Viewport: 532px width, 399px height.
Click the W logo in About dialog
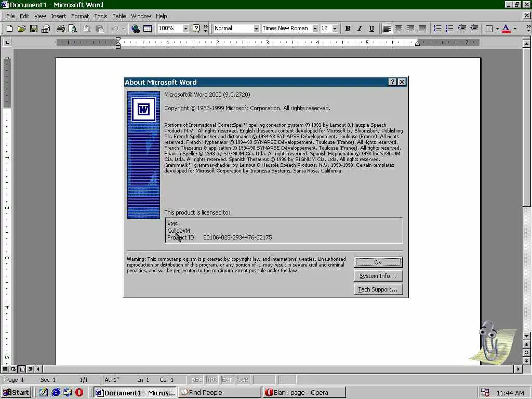click(x=143, y=109)
